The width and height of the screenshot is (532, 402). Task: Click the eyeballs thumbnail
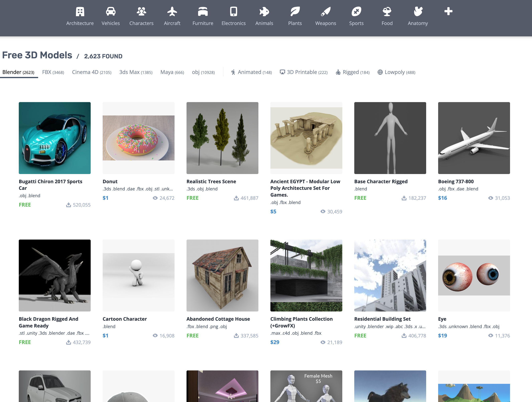(474, 275)
